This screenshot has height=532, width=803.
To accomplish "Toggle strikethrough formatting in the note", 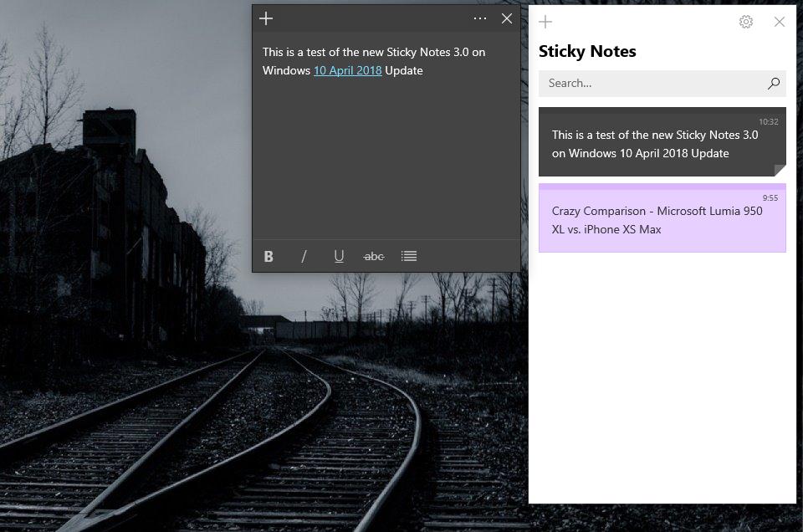I will click(x=373, y=257).
